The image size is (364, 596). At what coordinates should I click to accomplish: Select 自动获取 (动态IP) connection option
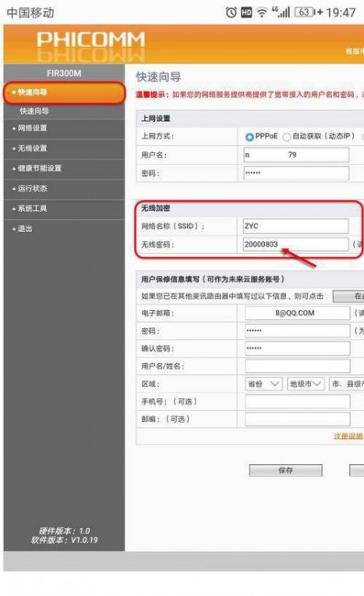(x=286, y=137)
